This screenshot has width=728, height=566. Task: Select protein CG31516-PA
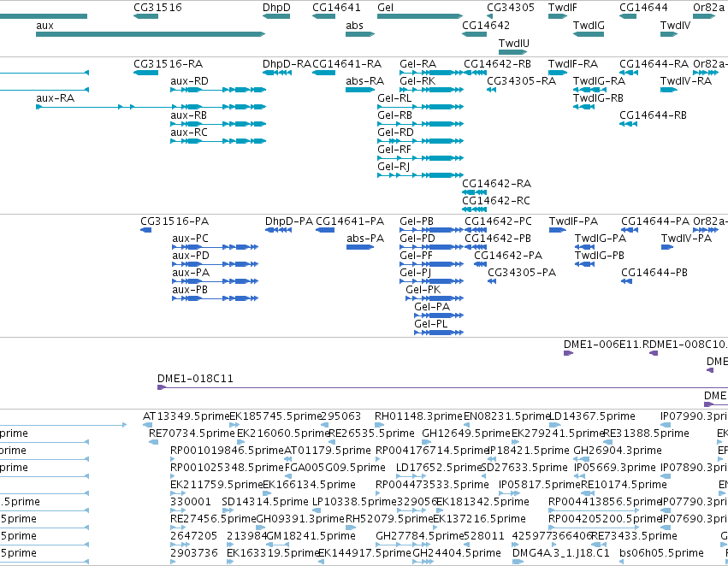coord(175,221)
